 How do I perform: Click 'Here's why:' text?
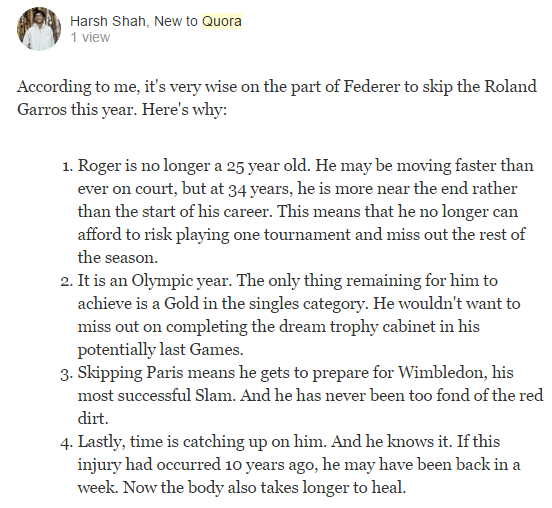coord(184,110)
